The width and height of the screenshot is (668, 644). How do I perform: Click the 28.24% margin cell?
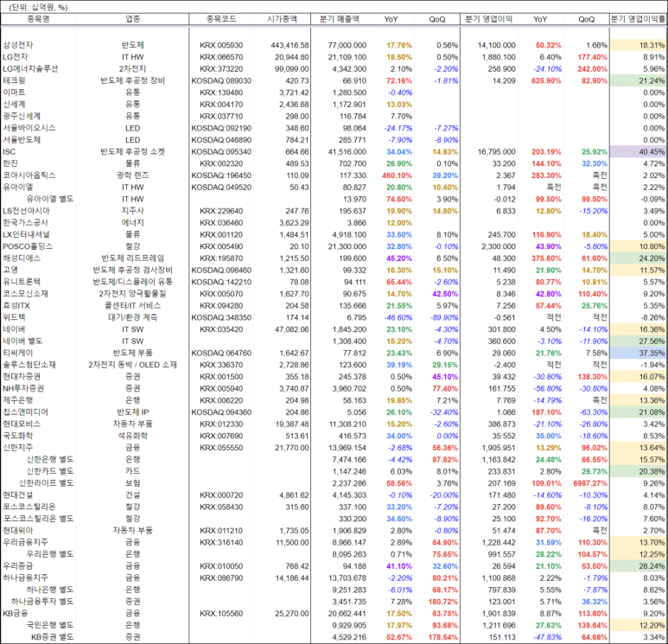638,566
